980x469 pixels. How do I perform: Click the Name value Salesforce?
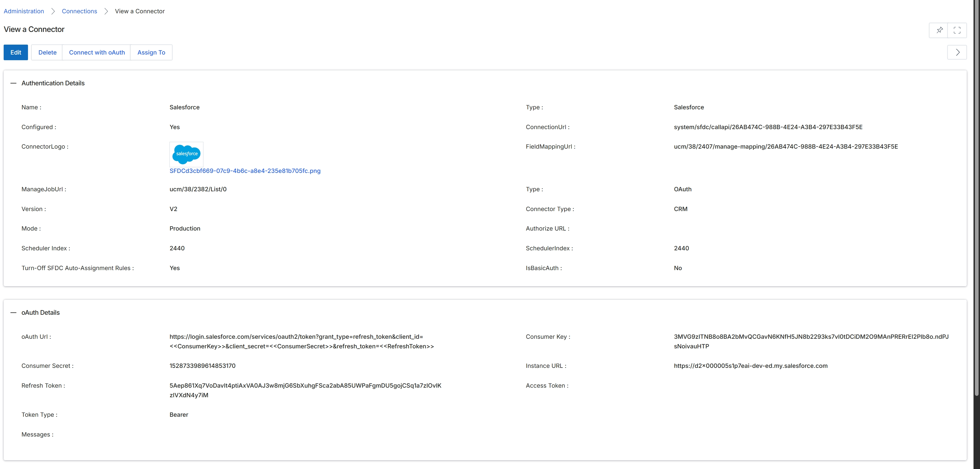pos(184,107)
